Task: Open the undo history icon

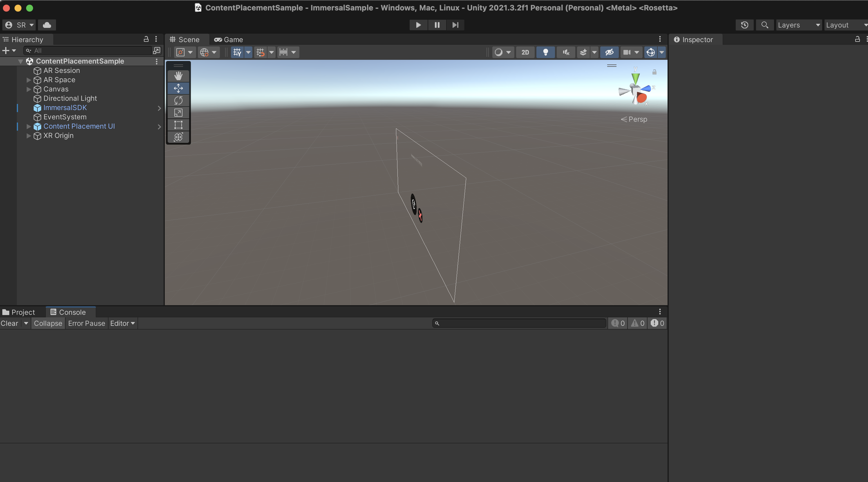Action: pos(744,25)
